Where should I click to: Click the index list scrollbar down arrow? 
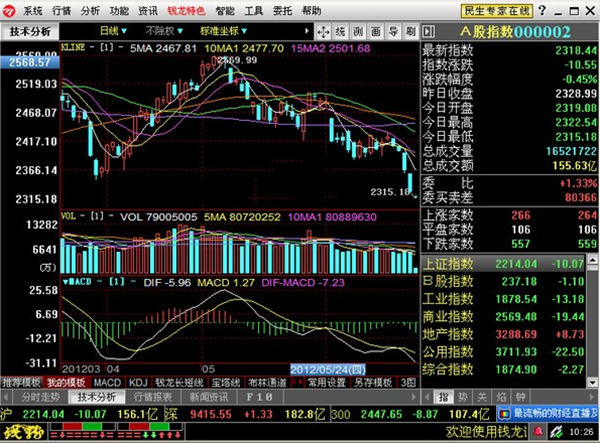tap(593, 382)
